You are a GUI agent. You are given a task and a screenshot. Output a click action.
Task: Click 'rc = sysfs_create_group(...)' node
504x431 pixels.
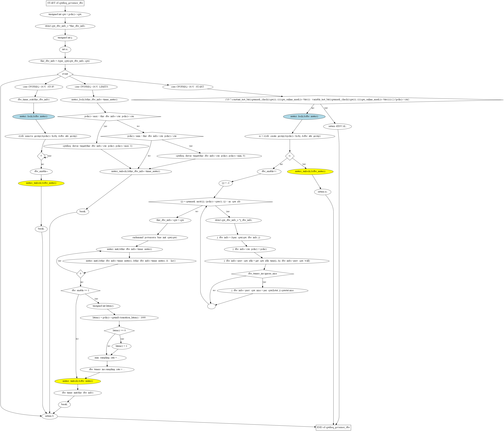(290, 136)
